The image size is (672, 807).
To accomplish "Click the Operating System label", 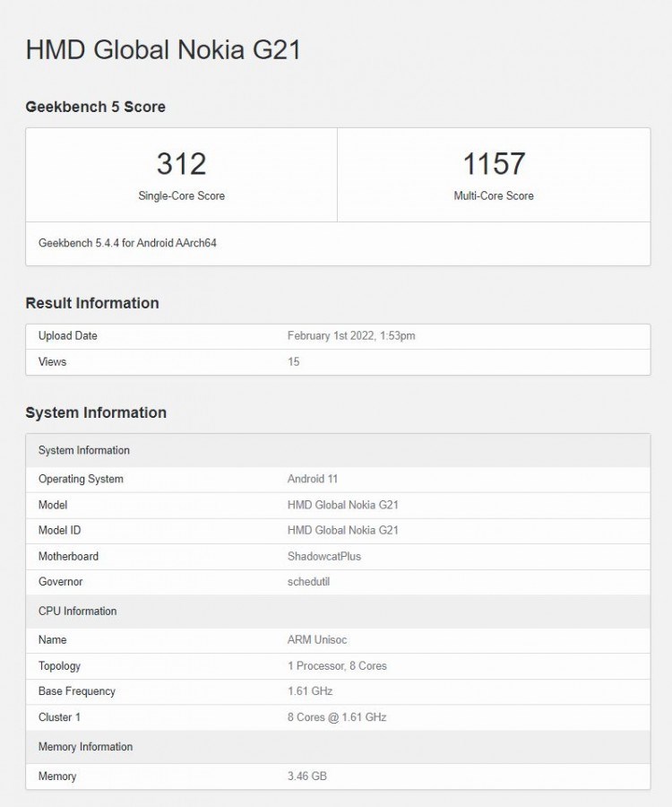I will [x=81, y=479].
